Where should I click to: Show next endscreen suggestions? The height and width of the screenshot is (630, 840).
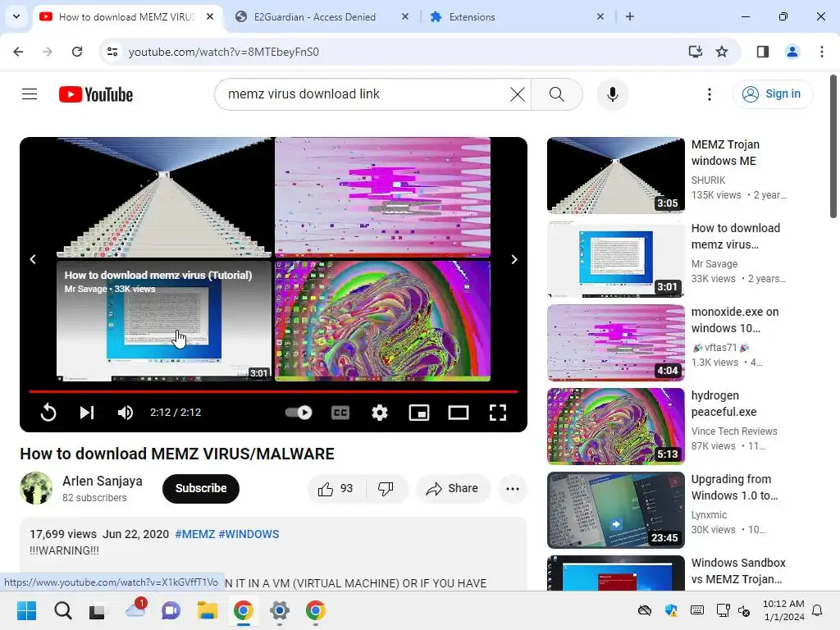[x=514, y=259]
